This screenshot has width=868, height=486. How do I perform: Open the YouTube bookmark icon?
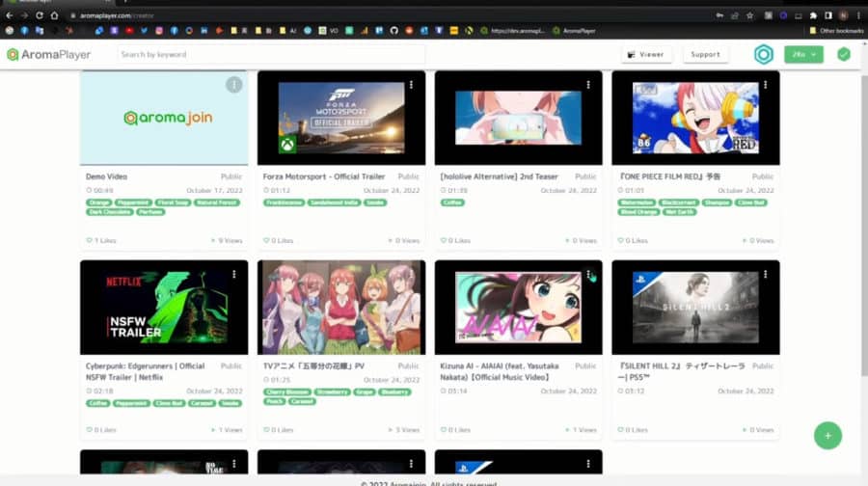coord(129,31)
